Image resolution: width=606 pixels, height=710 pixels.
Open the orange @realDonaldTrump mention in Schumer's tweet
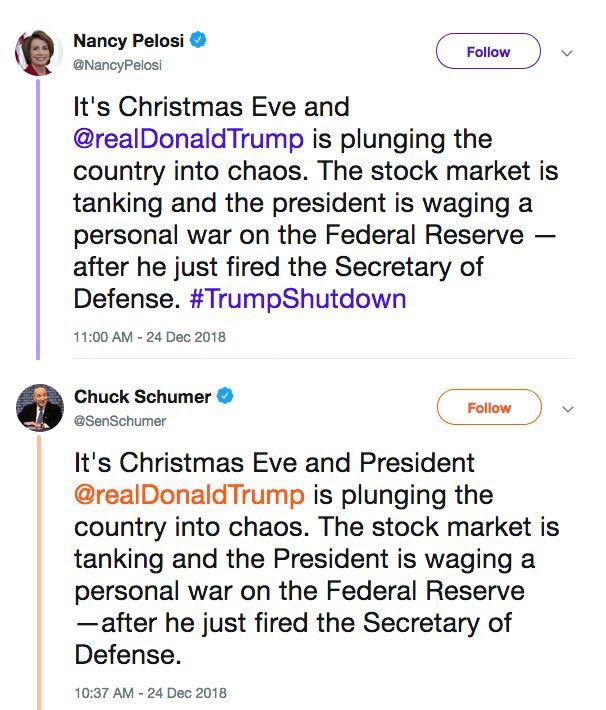tap(189, 494)
